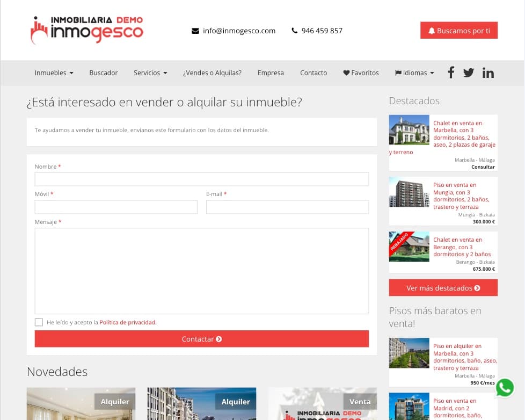
Task: Click the phone icon beside 946 459 857
Action: click(295, 31)
